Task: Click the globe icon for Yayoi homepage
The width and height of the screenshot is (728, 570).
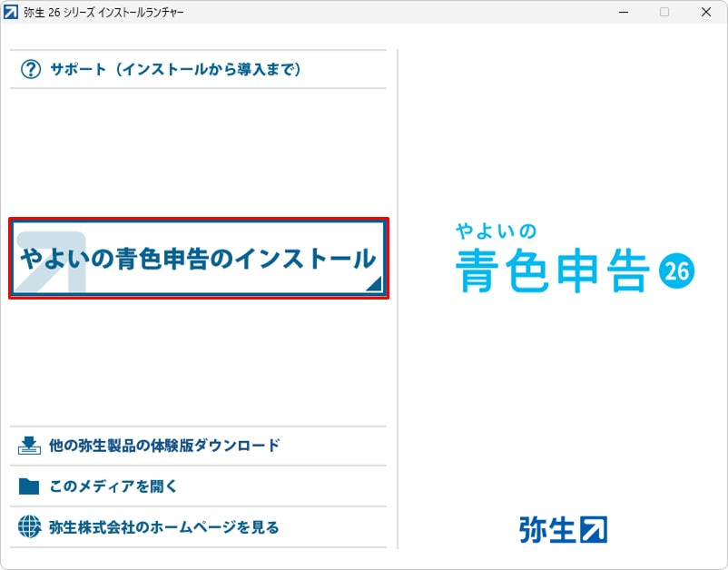Action: tap(30, 526)
